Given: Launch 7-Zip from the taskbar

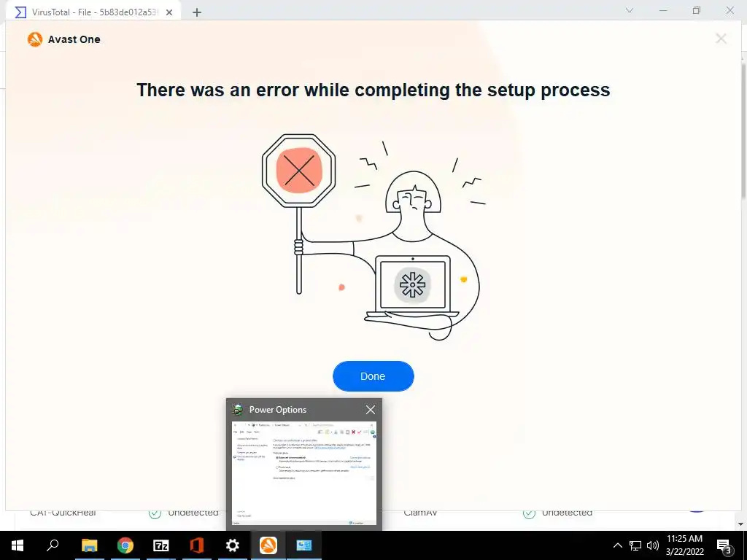Looking at the screenshot, I should [161, 545].
